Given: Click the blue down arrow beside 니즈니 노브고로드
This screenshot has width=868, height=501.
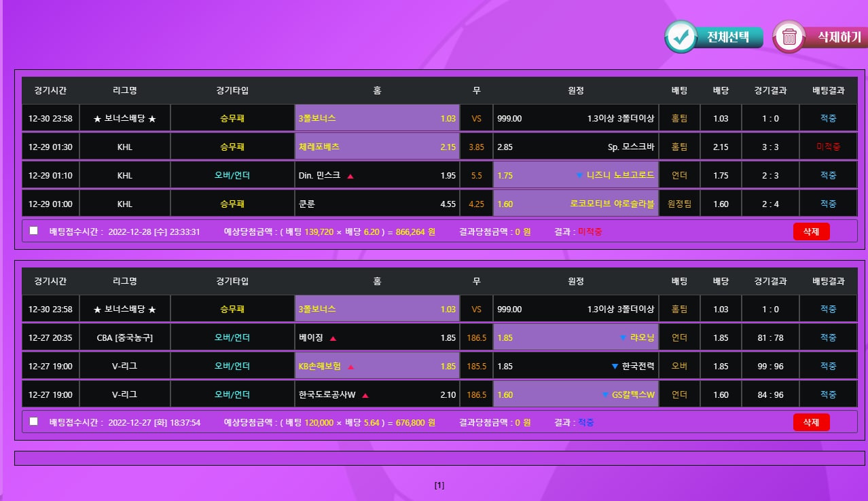Looking at the screenshot, I should pos(579,175).
